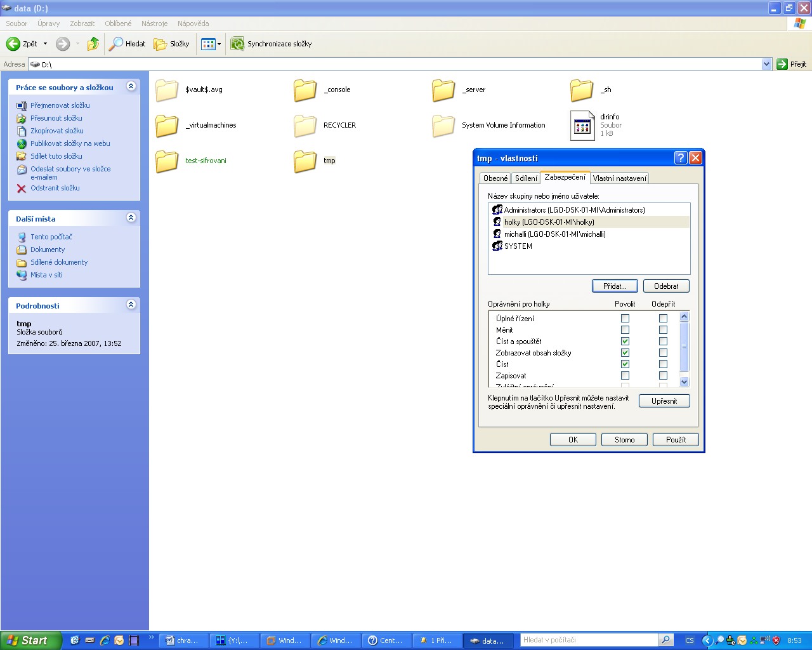Select michalli user in the list
The image size is (812, 650).
(554, 234)
